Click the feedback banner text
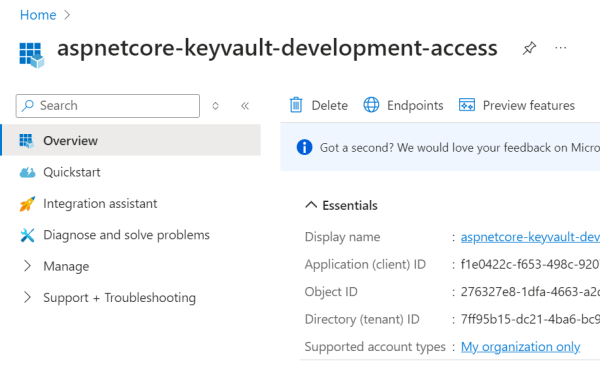This screenshot has height=370, width=600. tap(460, 148)
